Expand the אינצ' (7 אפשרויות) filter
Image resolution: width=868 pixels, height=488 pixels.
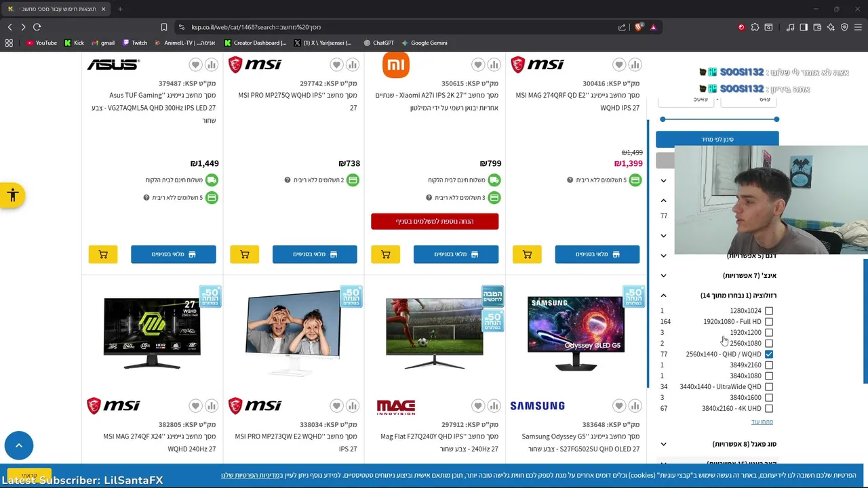click(x=717, y=276)
